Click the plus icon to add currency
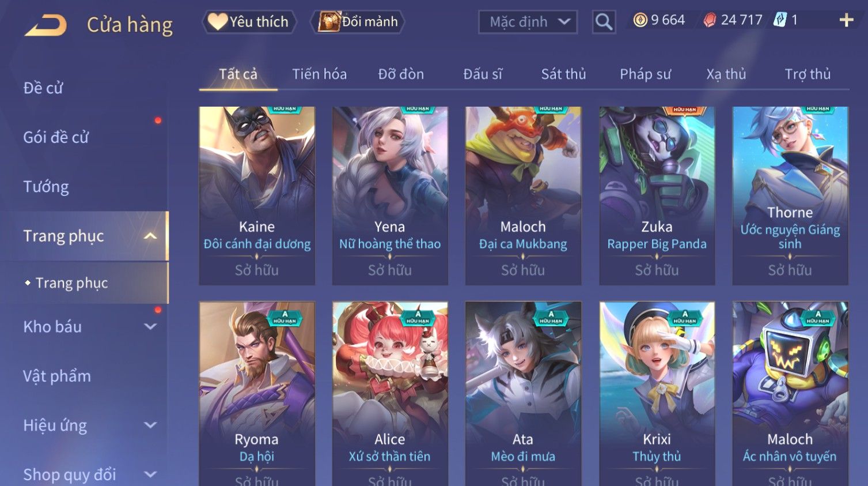868x486 pixels. [x=846, y=21]
